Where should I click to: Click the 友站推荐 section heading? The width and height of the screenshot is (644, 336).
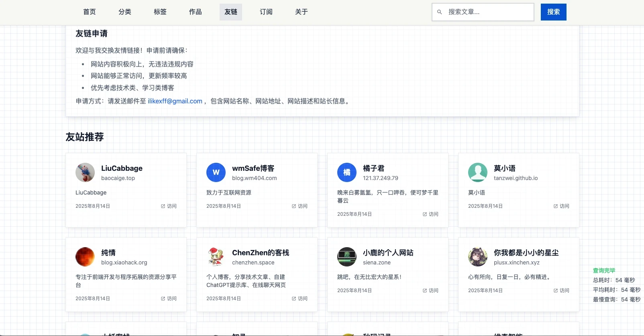(x=85, y=137)
